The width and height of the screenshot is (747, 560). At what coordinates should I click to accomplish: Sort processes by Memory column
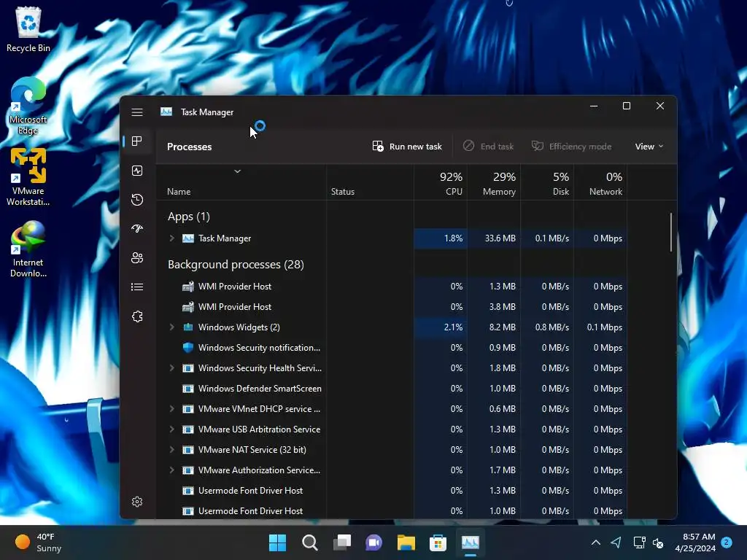pos(494,183)
